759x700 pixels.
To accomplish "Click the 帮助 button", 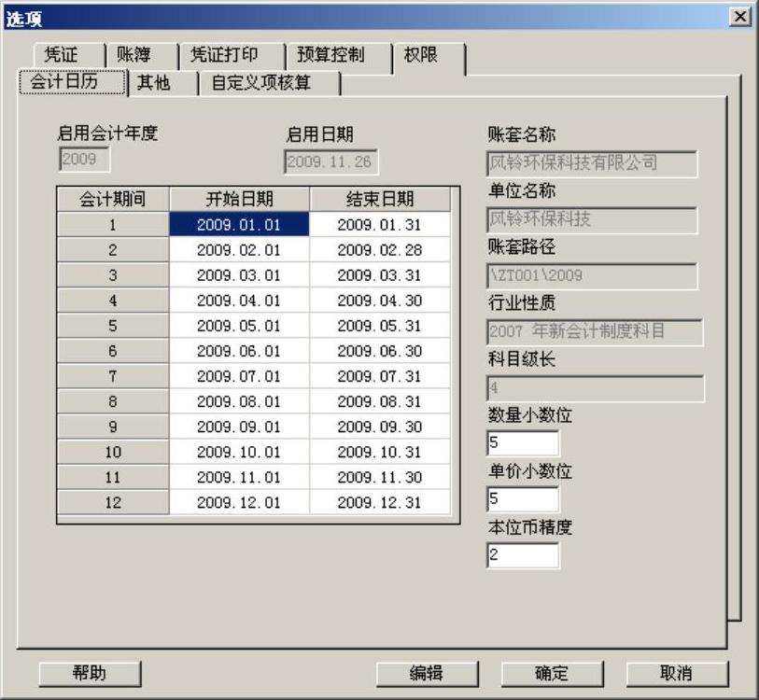I will pyautogui.click(x=90, y=673).
